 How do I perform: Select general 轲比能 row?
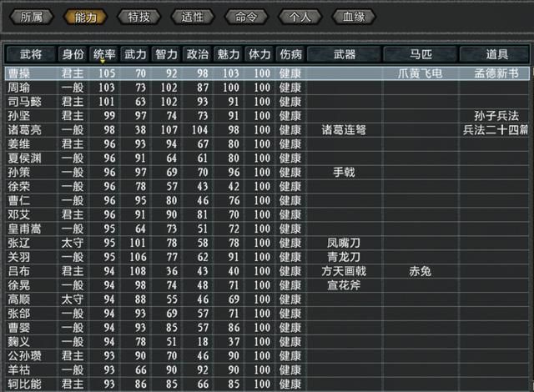click(x=267, y=384)
